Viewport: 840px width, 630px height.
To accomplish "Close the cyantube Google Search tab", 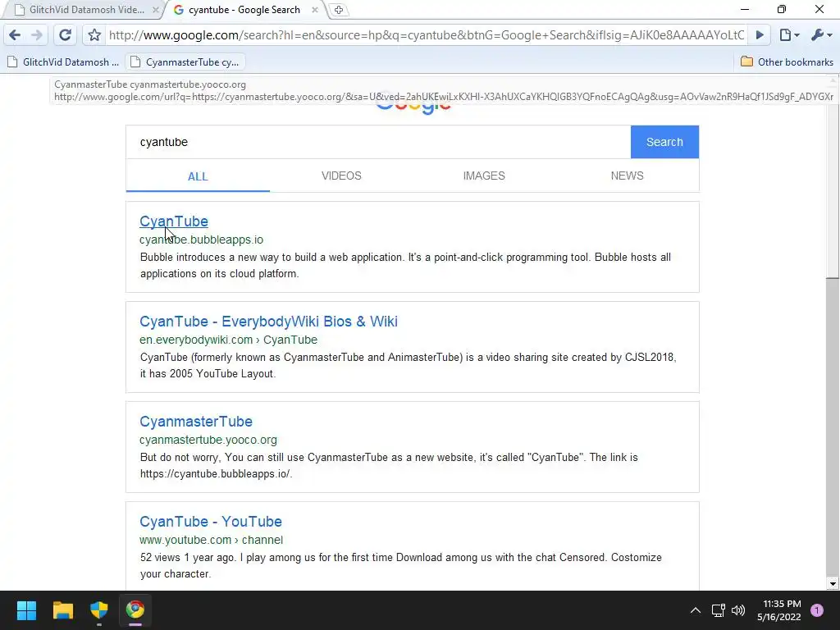I will click(315, 10).
